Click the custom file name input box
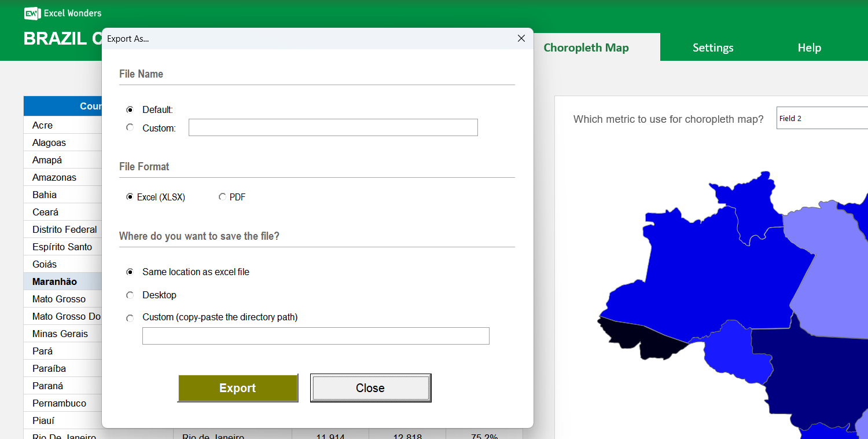 [333, 127]
